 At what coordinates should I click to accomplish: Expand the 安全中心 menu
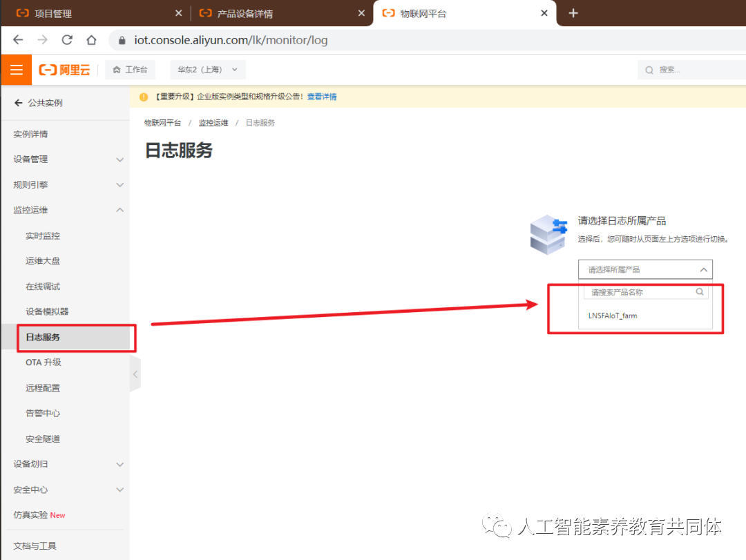tap(65, 490)
